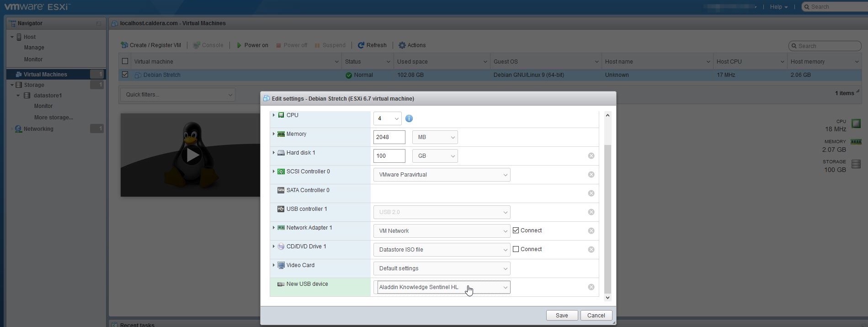
Task: Uncheck Connect for Network Adapter 1
Action: click(x=516, y=231)
